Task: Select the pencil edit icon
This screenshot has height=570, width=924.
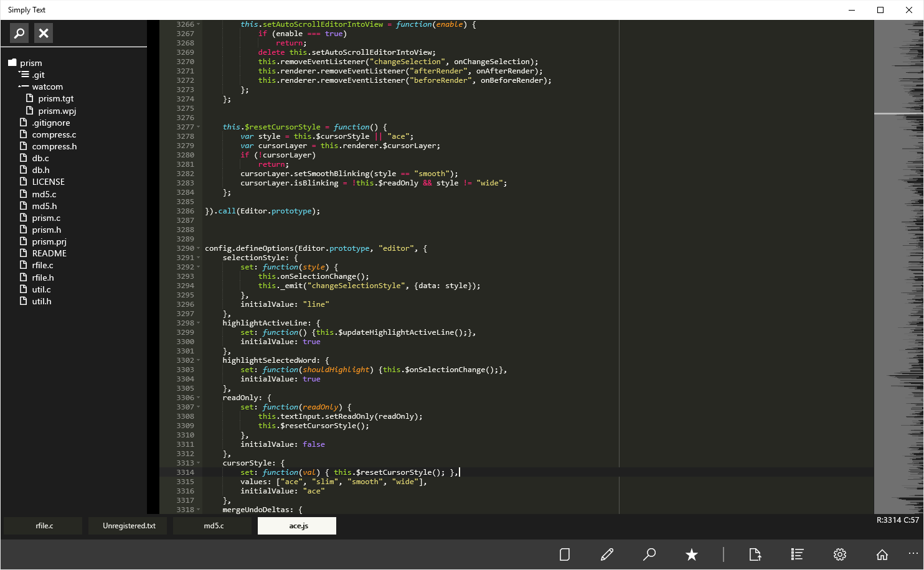Action: tap(607, 554)
